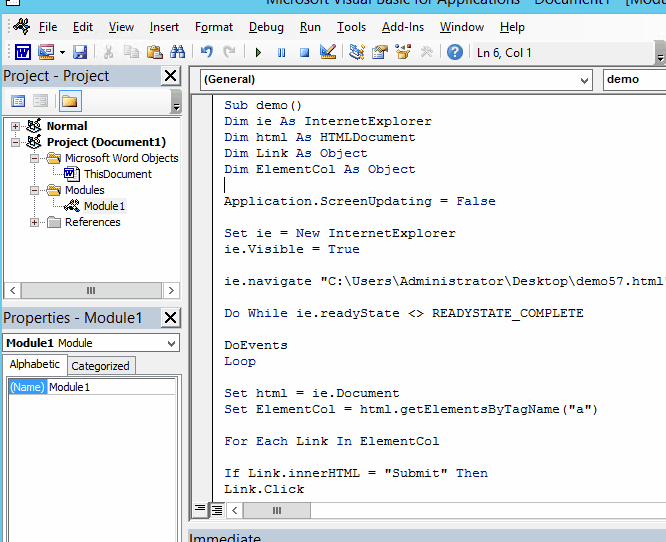
Task: Toggle Full Module View button below code
Action: [217, 510]
